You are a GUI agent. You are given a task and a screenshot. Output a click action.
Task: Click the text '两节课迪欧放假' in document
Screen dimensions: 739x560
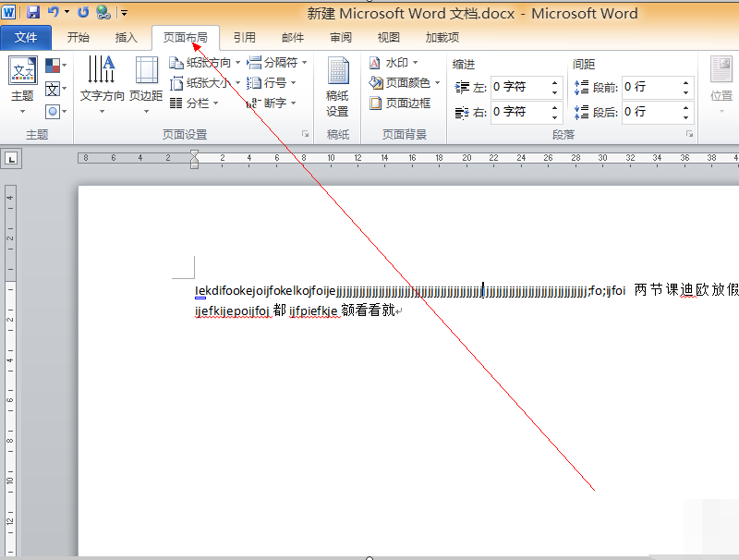(x=686, y=290)
